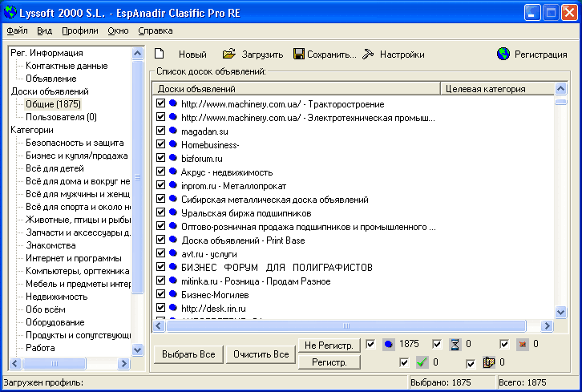Select Общие (1875) tree item

point(53,104)
